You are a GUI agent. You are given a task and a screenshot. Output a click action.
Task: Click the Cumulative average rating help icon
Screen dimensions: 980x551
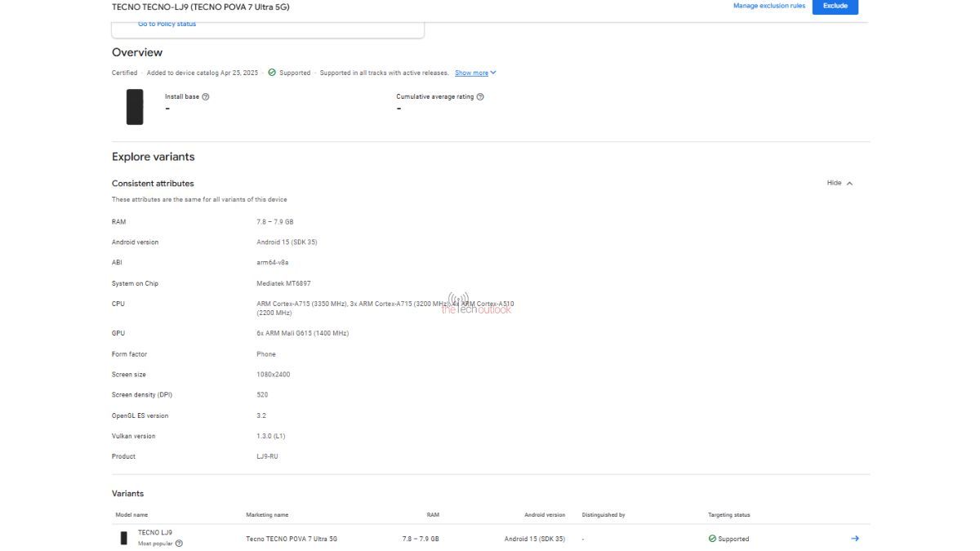point(480,96)
